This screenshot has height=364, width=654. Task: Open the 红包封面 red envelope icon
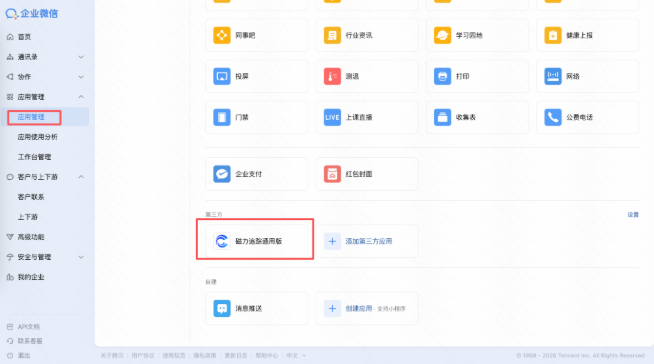[x=332, y=174]
